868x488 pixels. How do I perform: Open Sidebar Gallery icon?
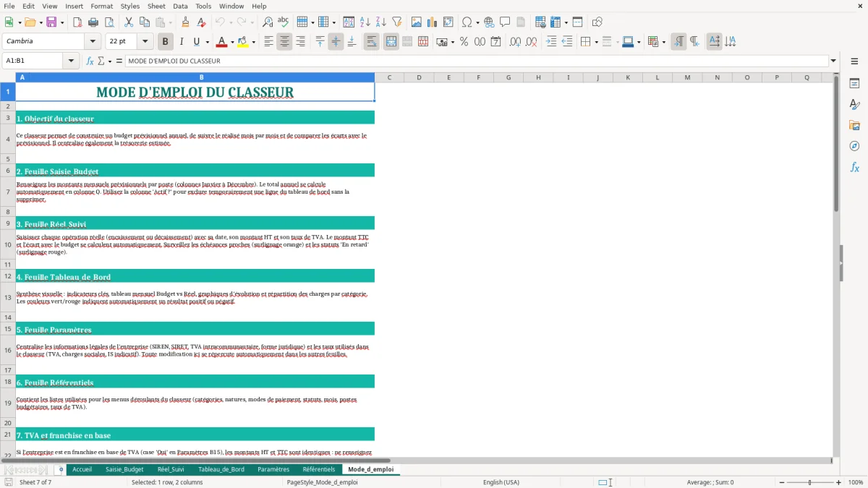[x=854, y=125]
